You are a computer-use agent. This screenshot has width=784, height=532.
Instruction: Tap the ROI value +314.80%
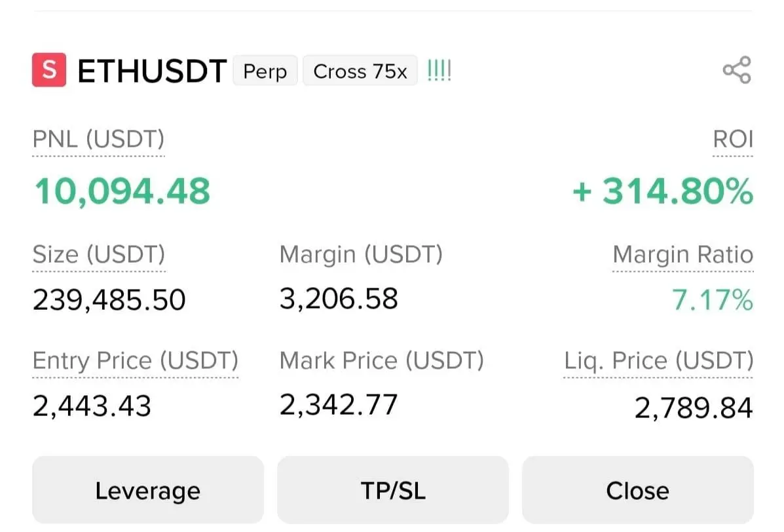click(662, 191)
